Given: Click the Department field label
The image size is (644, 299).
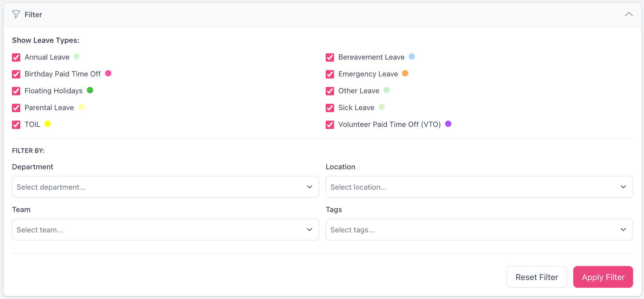Looking at the screenshot, I should click(x=33, y=167).
